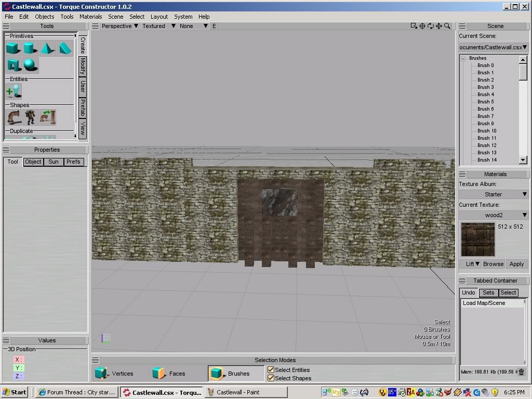Screen dimensions: 532x399
Task: Select the cylinder primitive tool
Action: [x=30, y=49]
